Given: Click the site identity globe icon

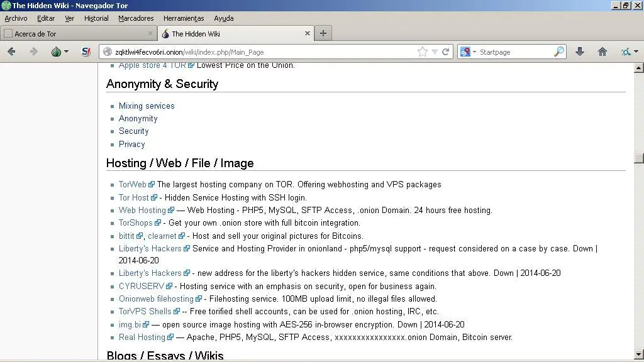Looking at the screenshot, I should [108, 52].
